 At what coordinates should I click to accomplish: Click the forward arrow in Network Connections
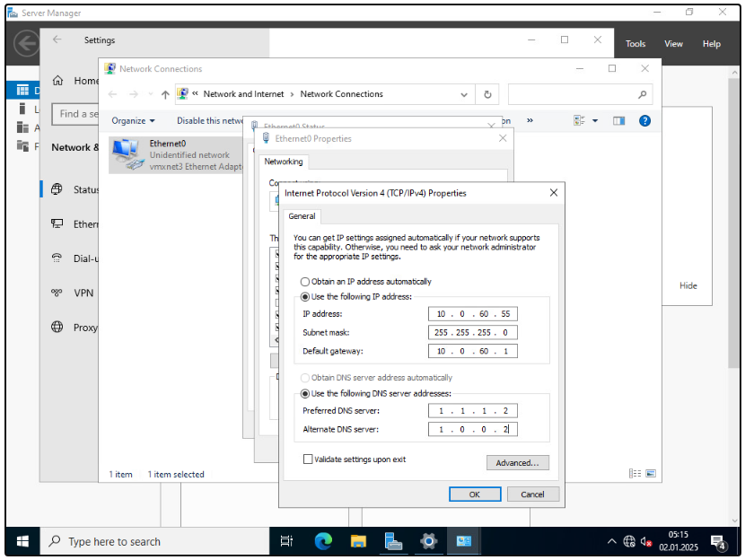coord(134,94)
